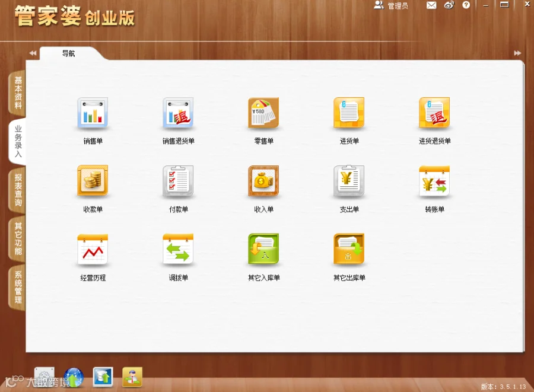Open the 调拨单 stock transfer icon

pyautogui.click(x=178, y=250)
